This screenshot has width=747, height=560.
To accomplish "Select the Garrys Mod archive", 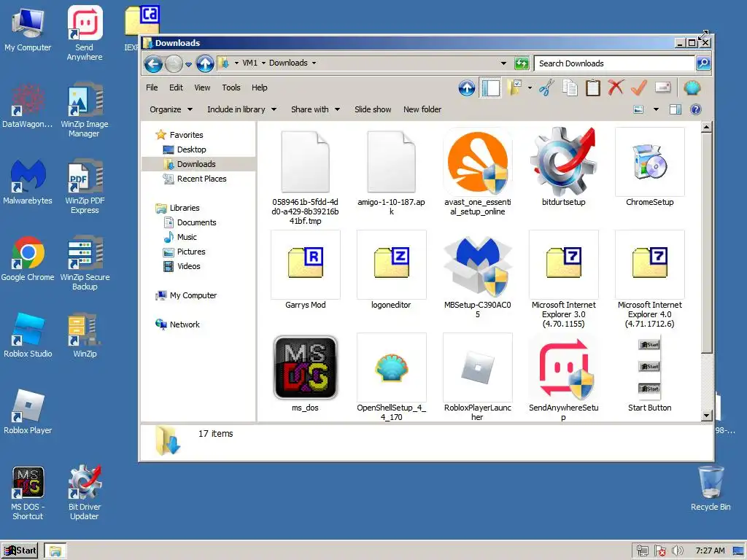I will (306, 270).
